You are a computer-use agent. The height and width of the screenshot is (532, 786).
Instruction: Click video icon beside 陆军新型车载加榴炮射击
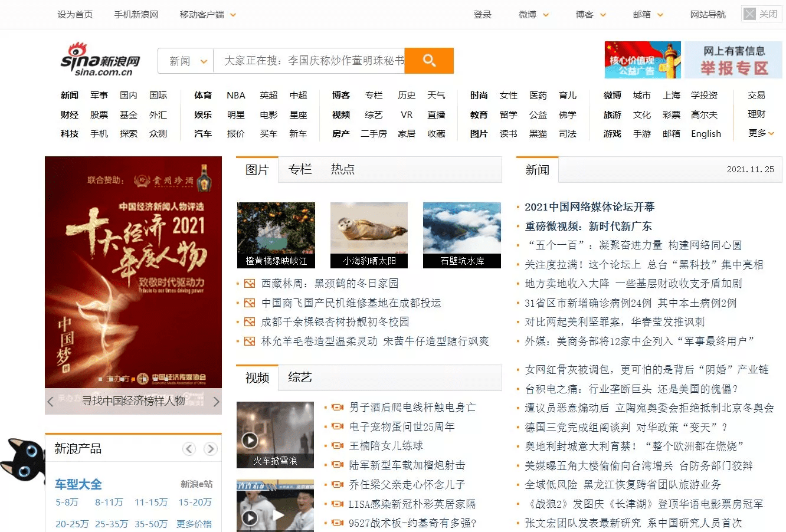pyautogui.click(x=338, y=465)
